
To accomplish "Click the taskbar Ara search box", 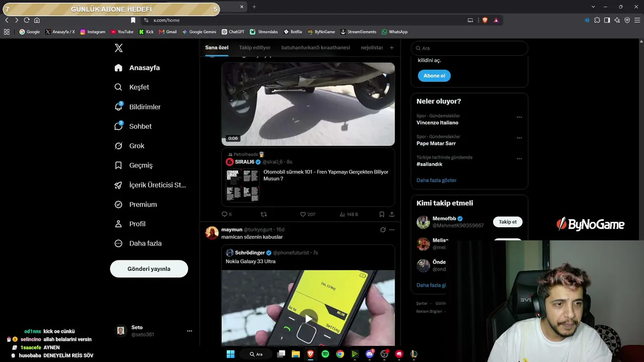I will [x=257, y=354].
